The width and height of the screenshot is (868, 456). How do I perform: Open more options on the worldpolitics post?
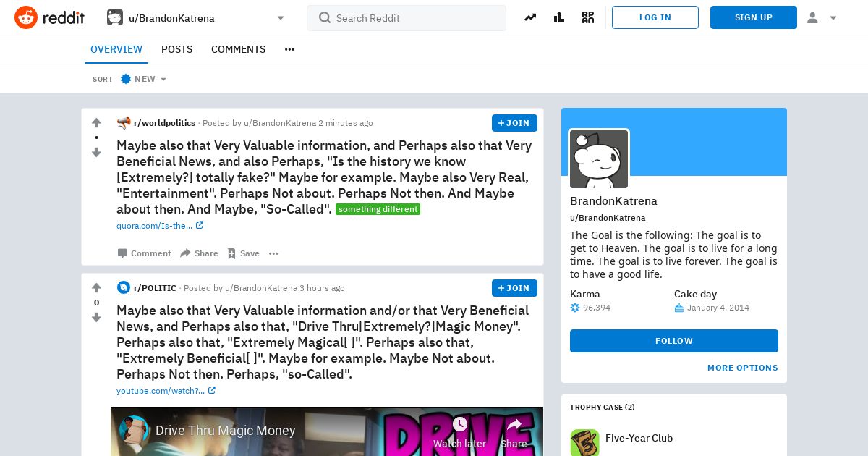click(273, 253)
